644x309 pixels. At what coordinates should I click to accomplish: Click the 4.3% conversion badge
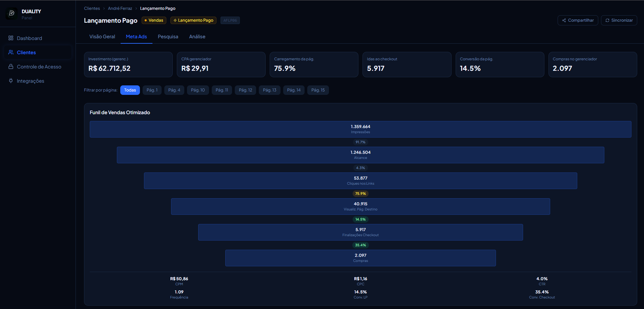[360, 168]
